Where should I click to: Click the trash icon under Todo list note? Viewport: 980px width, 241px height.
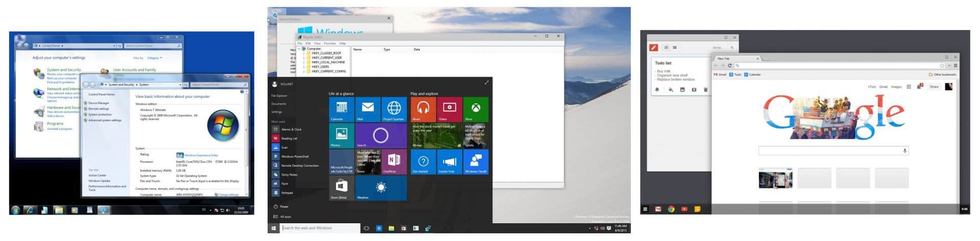click(705, 90)
